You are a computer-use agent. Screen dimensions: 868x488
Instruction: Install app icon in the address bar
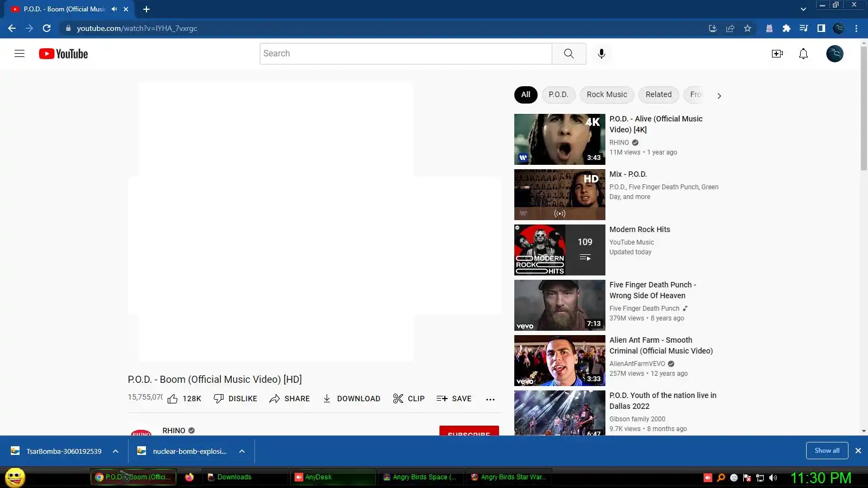(713, 28)
